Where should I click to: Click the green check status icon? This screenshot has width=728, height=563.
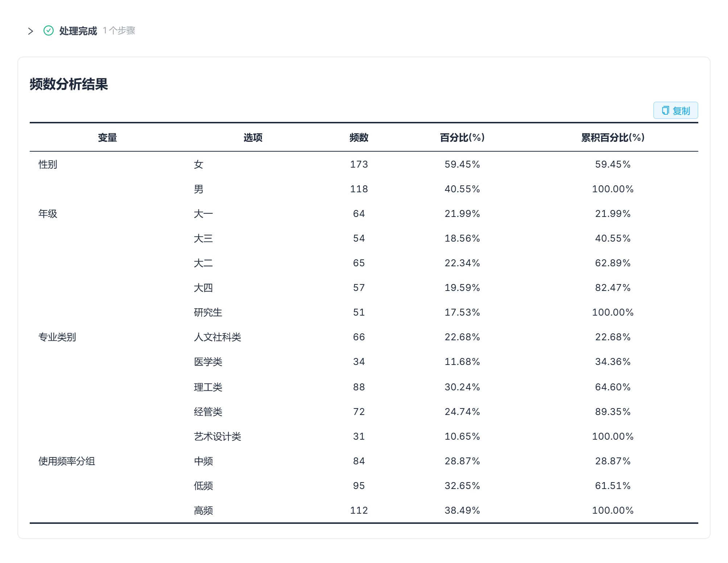pyautogui.click(x=49, y=31)
